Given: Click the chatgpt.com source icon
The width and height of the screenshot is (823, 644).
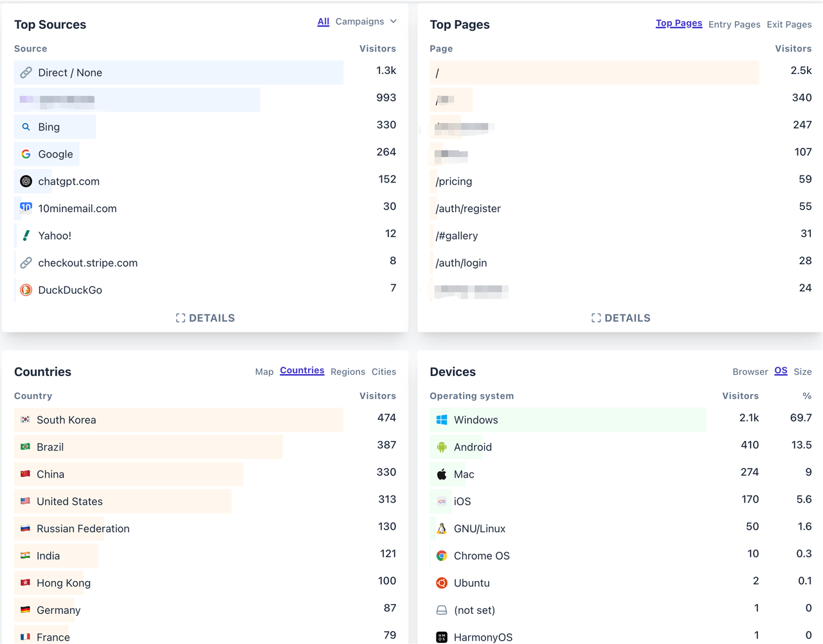Looking at the screenshot, I should click(26, 181).
